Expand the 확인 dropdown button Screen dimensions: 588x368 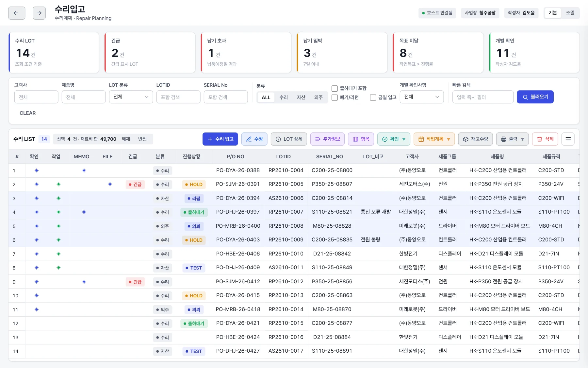click(394, 139)
